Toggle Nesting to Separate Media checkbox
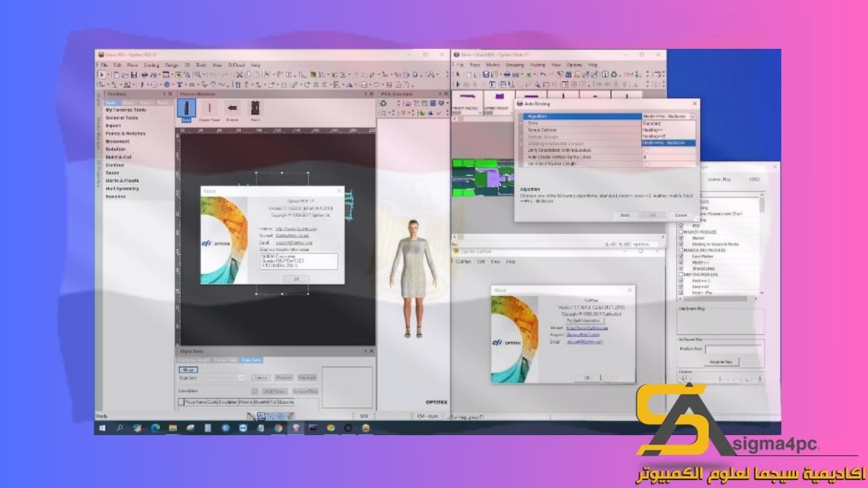The image size is (868, 488). pyautogui.click(x=681, y=244)
